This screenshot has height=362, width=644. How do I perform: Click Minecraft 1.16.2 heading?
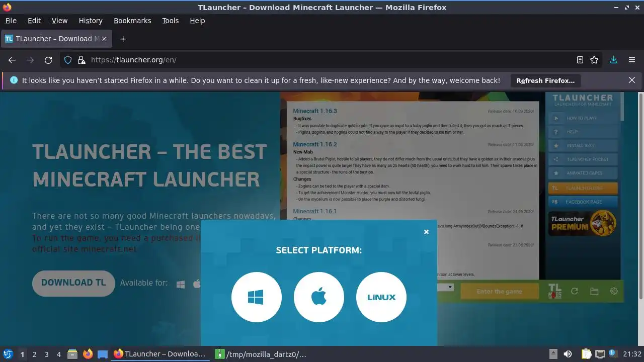[315, 144]
